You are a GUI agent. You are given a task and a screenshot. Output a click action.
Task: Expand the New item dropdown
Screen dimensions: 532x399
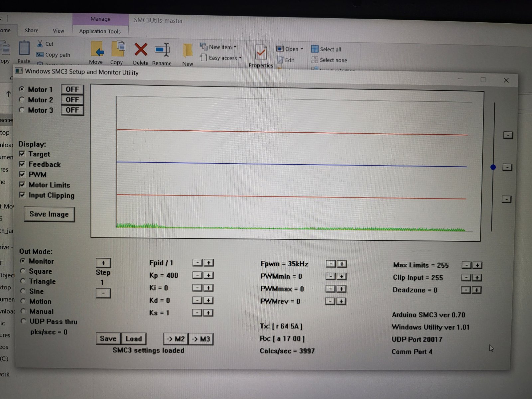[235, 47]
